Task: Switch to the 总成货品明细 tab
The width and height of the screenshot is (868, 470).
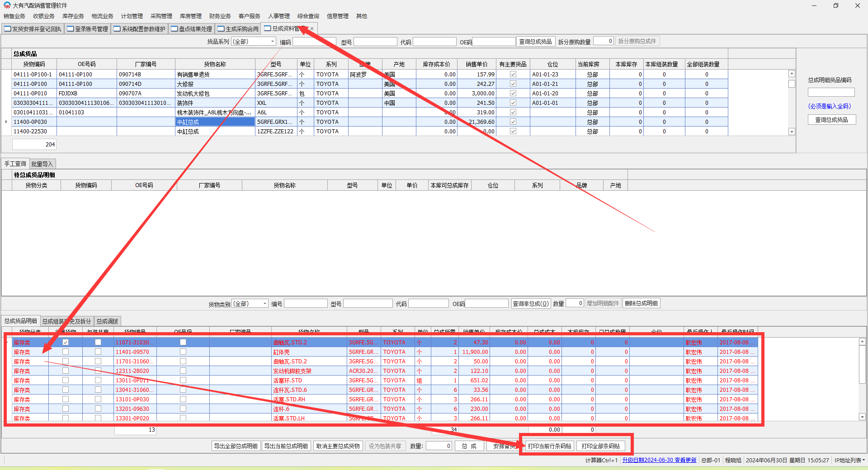Action: tap(21, 321)
